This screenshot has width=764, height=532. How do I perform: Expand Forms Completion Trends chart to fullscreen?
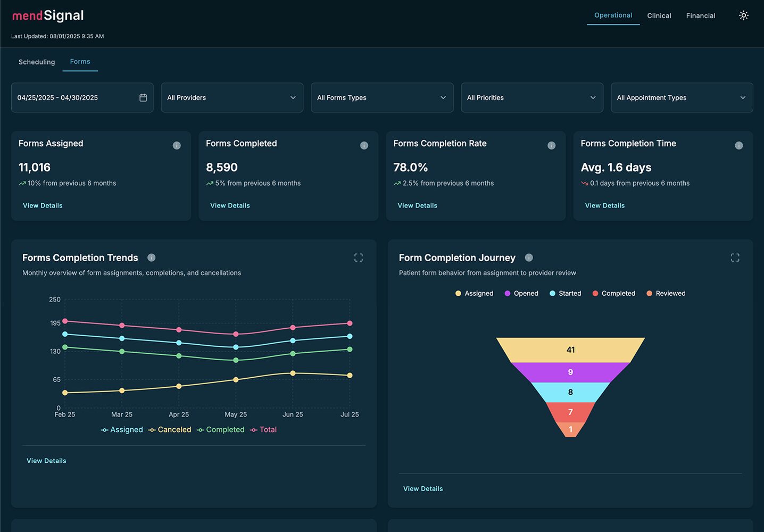coord(359,257)
